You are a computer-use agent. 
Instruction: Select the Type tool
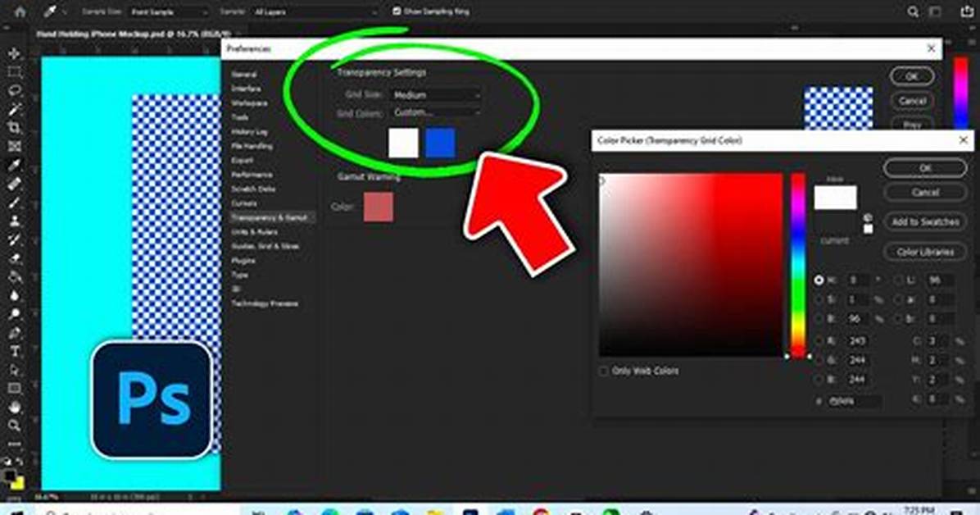[x=15, y=351]
